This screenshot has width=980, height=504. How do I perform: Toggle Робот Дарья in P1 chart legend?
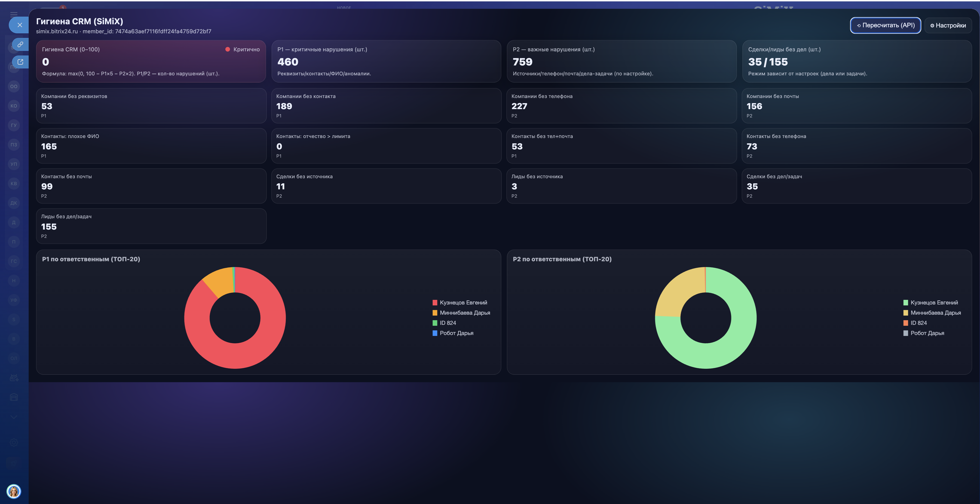(x=456, y=333)
